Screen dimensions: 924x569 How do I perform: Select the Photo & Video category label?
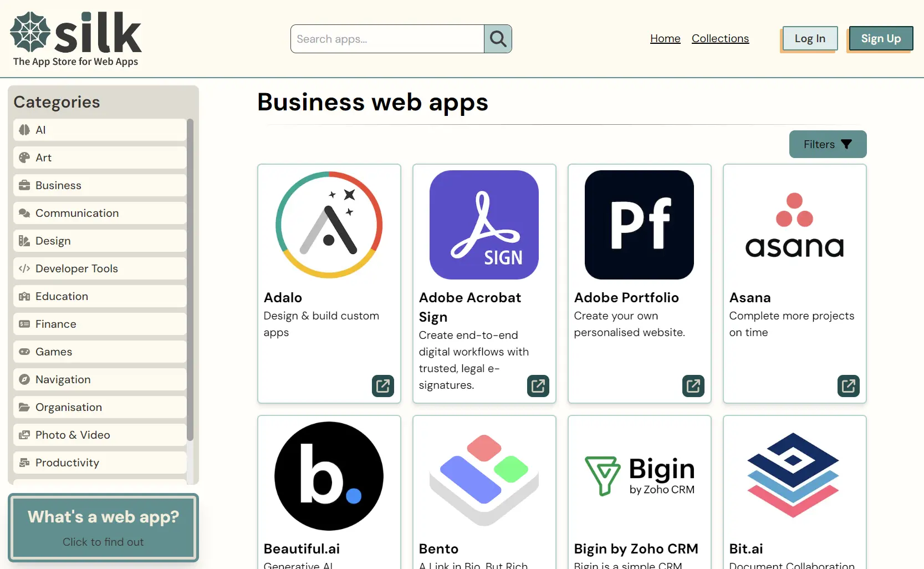pyautogui.click(x=73, y=435)
